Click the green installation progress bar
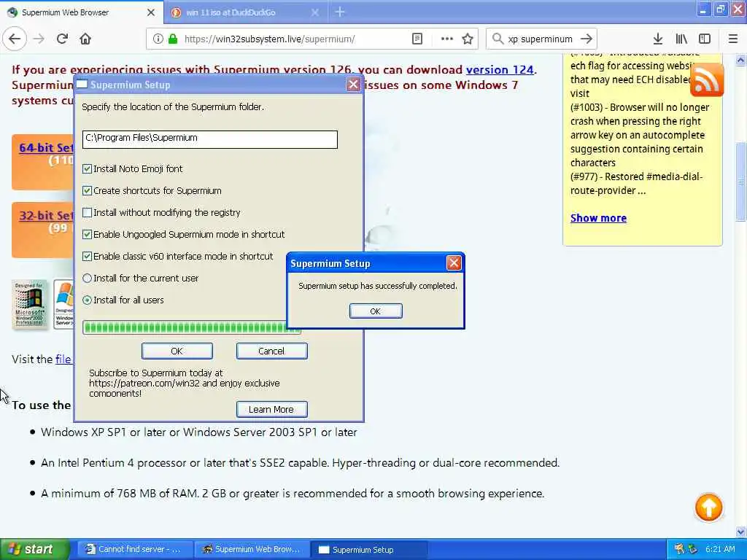 [x=192, y=327]
